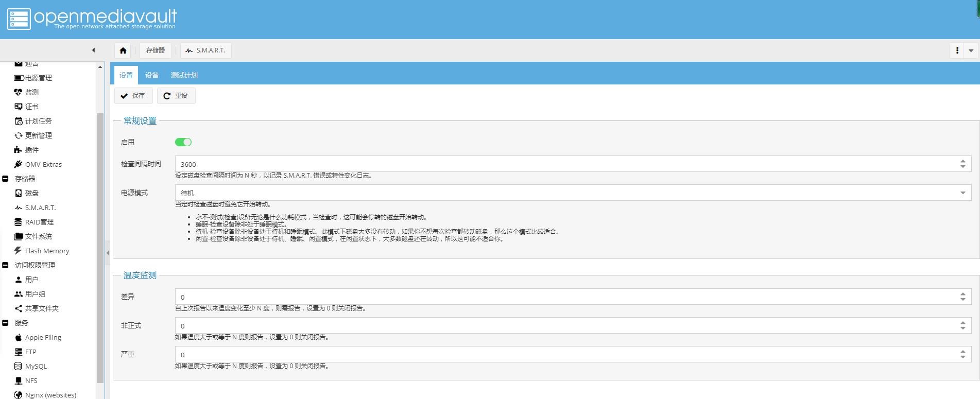Open 计划任务 scheduled tasks icon
The width and height of the screenshot is (980, 399).
point(19,121)
